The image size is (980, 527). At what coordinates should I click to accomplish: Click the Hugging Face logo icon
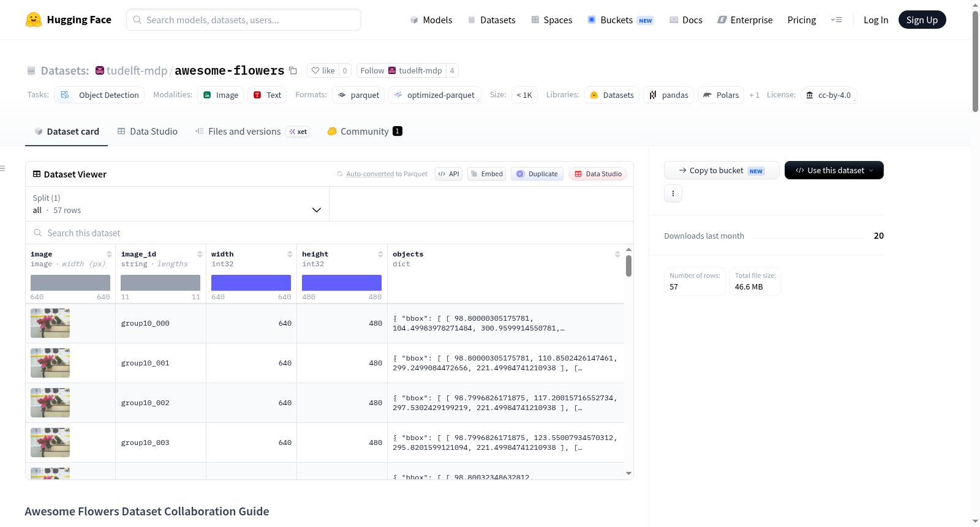click(x=34, y=20)
